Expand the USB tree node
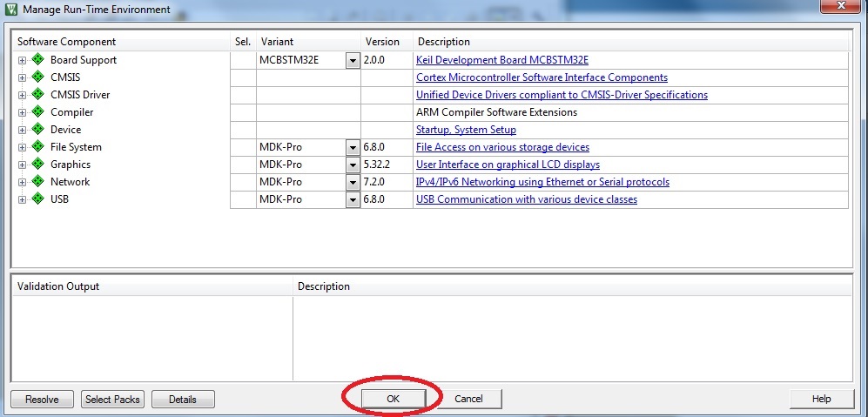Image resolution: width=868 pixels, height=417 pixels. tap(22, 200)
